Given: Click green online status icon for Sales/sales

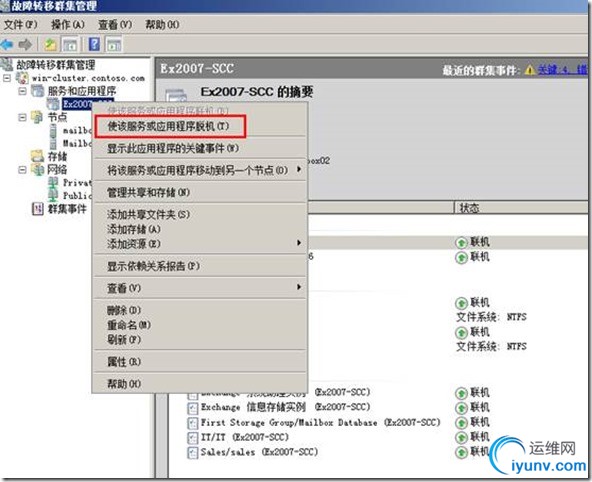Looking at the screenshot, I should (461, 452).
